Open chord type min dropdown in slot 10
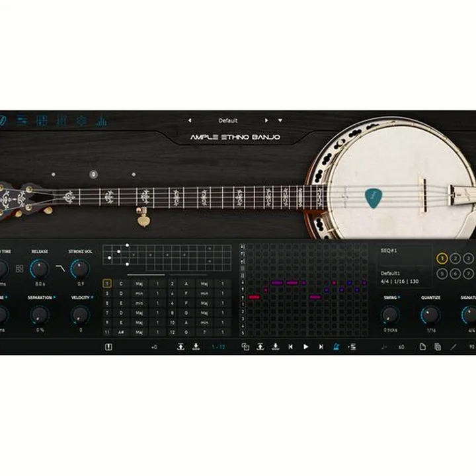Screen dimensions: 476x476 pos(204,323)
